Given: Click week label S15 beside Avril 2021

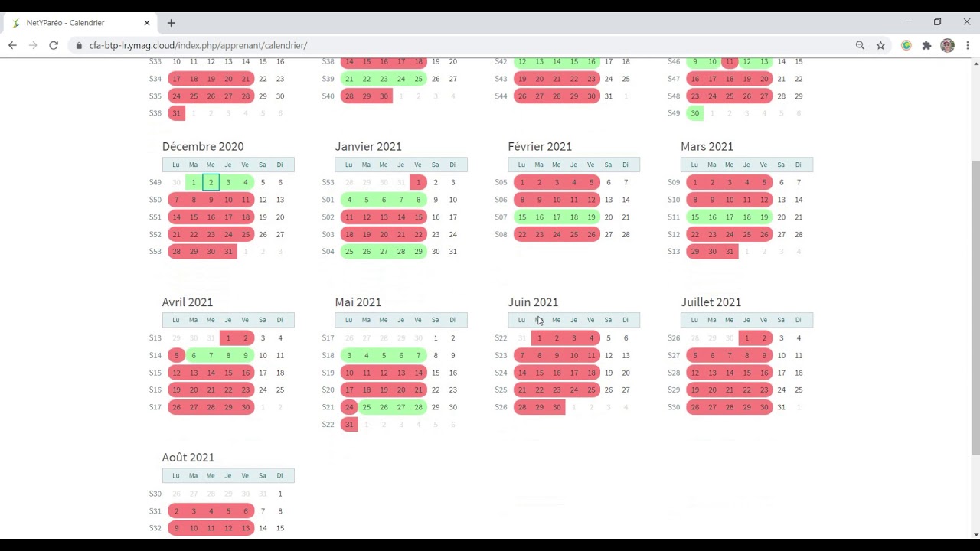Looking at the screenshot, I should pyautogui.click(x=155, y=373).
